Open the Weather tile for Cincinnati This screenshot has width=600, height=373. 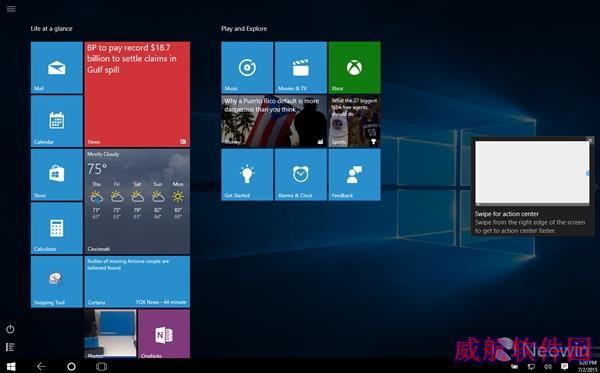[137, 201]
